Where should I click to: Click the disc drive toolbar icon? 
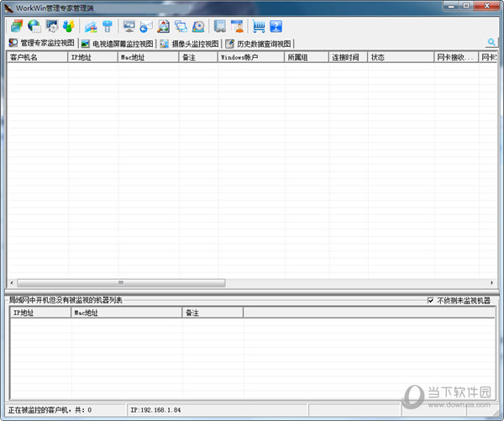[x=199, y=26]
